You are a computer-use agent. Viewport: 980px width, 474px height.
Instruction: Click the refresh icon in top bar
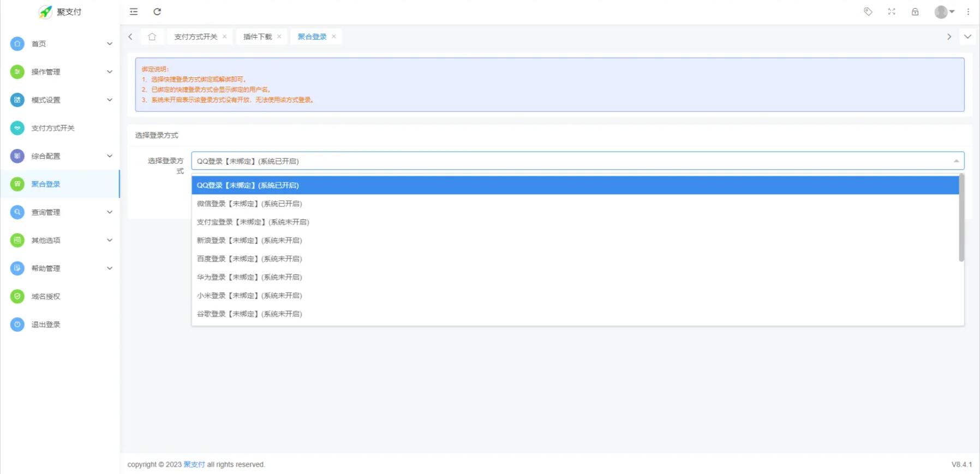157,11
